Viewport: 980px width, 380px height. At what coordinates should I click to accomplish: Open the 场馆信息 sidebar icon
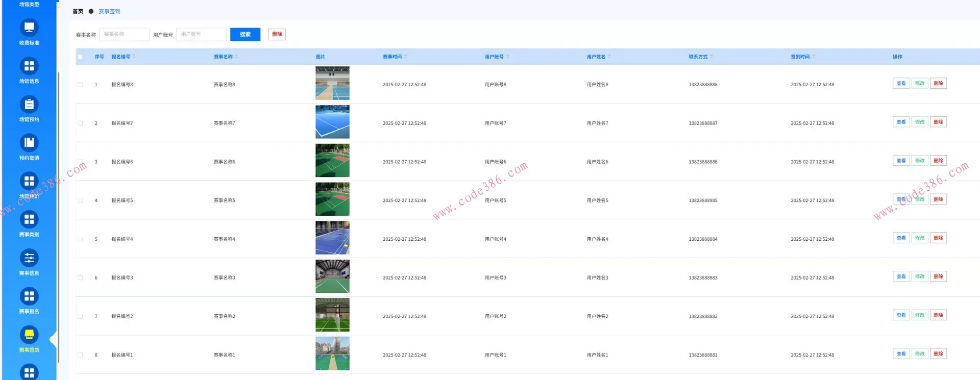point(29,66)
